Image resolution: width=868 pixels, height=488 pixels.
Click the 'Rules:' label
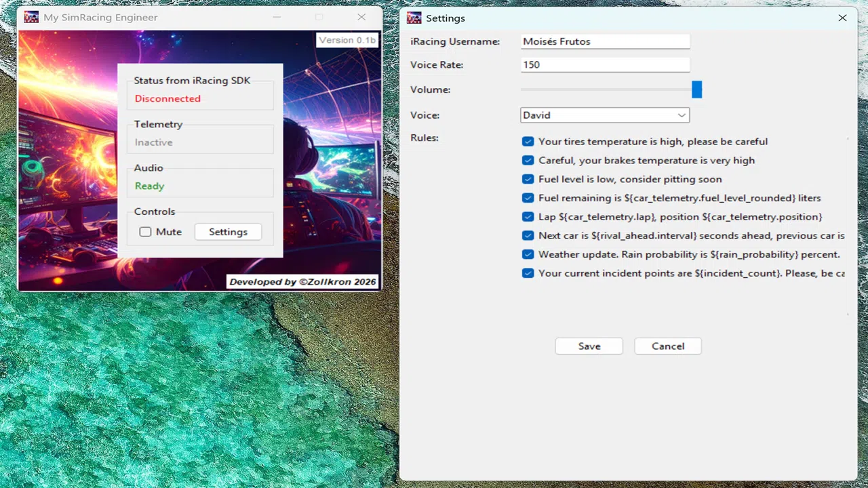425,138
